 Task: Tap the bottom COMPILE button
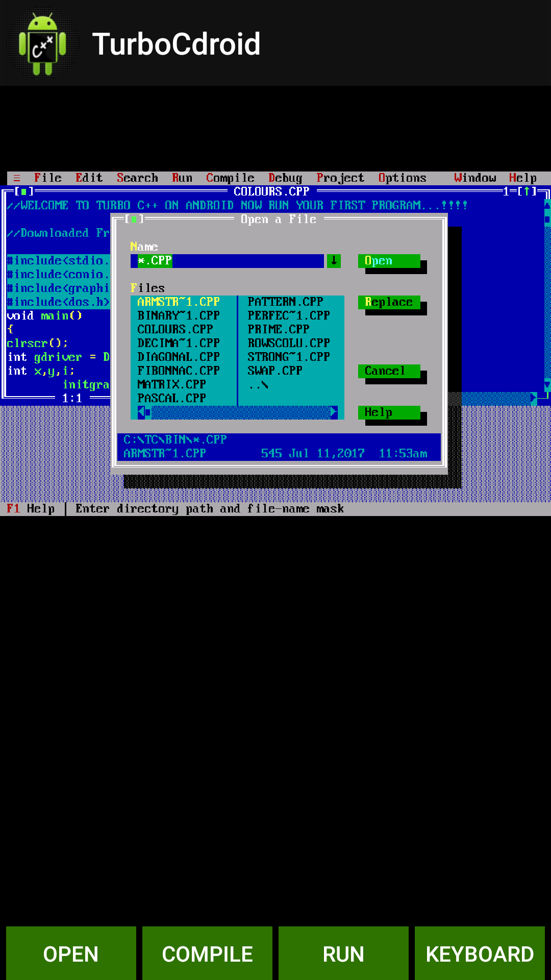(x=207, y=953)
